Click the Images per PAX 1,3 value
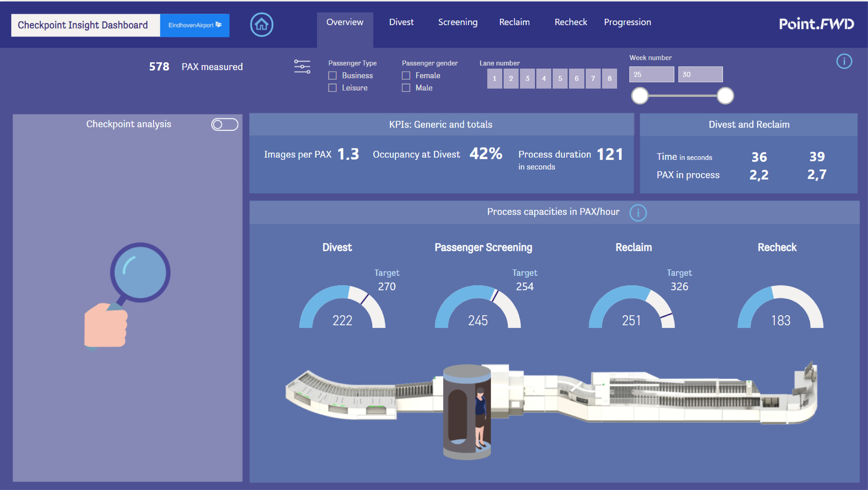Image resolution: width=868 pixels, height=490 pixels. (348, 154)
